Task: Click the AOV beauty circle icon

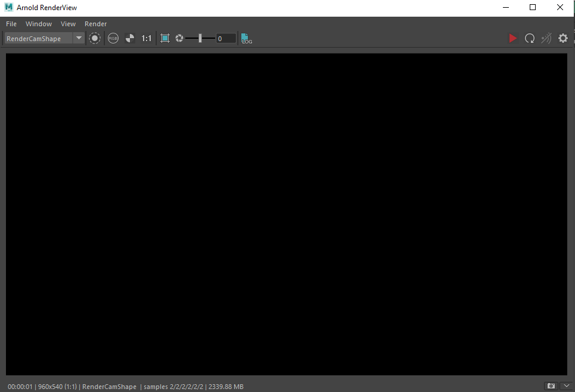Action: [x=95, y=38]
